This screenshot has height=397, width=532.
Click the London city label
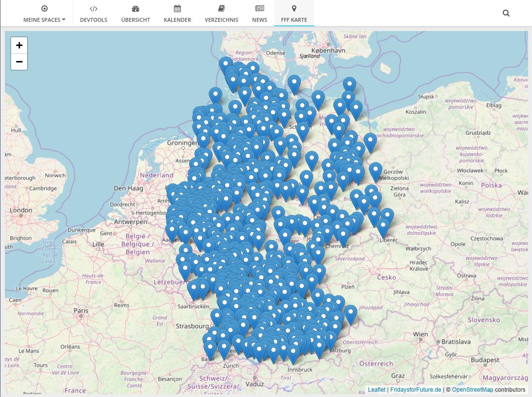tap(21, 210)
